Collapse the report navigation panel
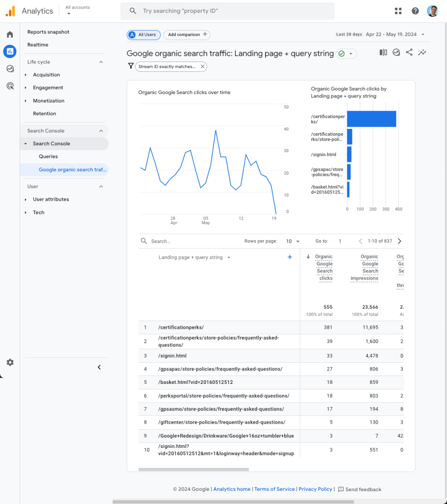This screenshot has height=504, width=447. pyautogui.click(x=99, y=367)
